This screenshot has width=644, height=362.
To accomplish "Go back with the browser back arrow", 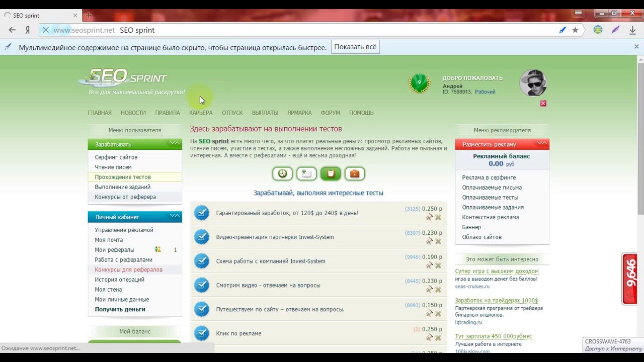I will point(12,30).
